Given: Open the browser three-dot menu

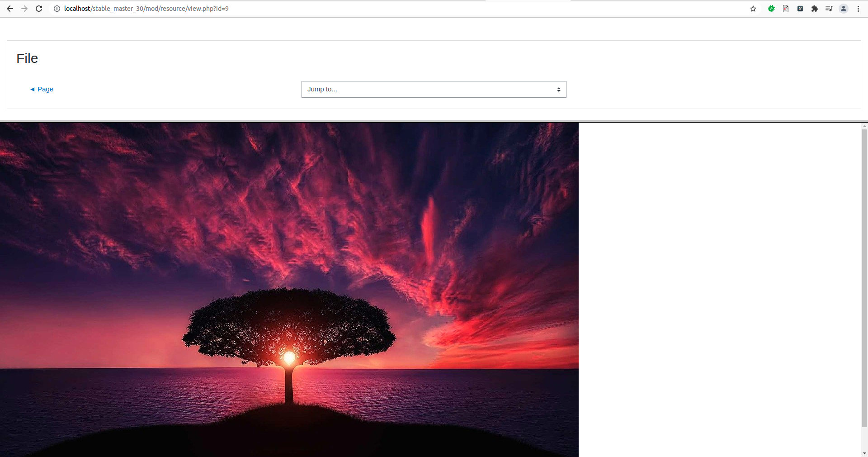Looking at the screenshot, I should point(858,9).
